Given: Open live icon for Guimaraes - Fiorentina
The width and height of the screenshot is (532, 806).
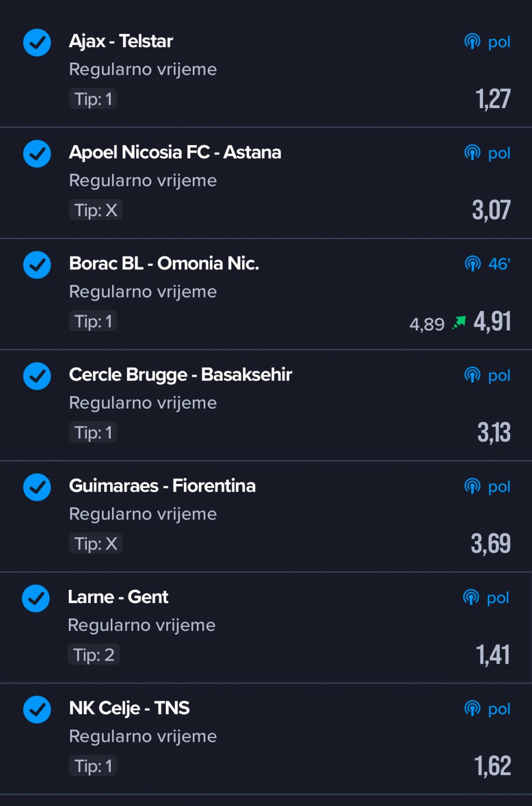Looking at the screenshot, I should click(x=472, y=487).
